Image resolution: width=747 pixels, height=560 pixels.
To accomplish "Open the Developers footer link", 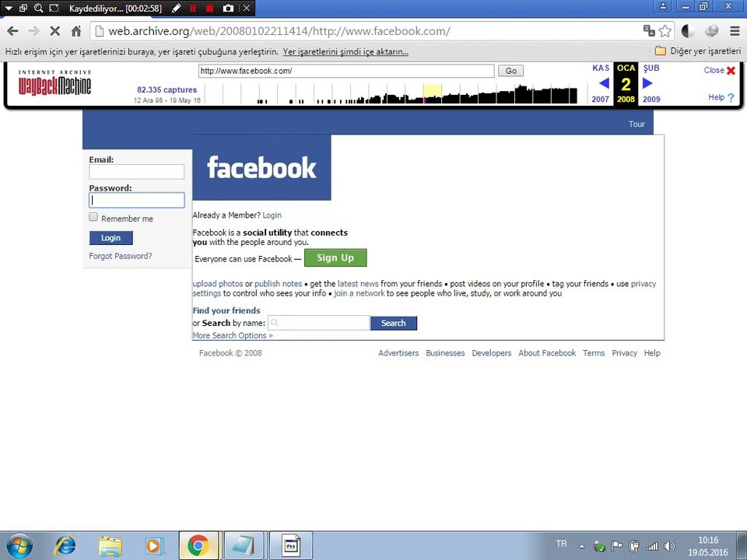I will 492,353.
